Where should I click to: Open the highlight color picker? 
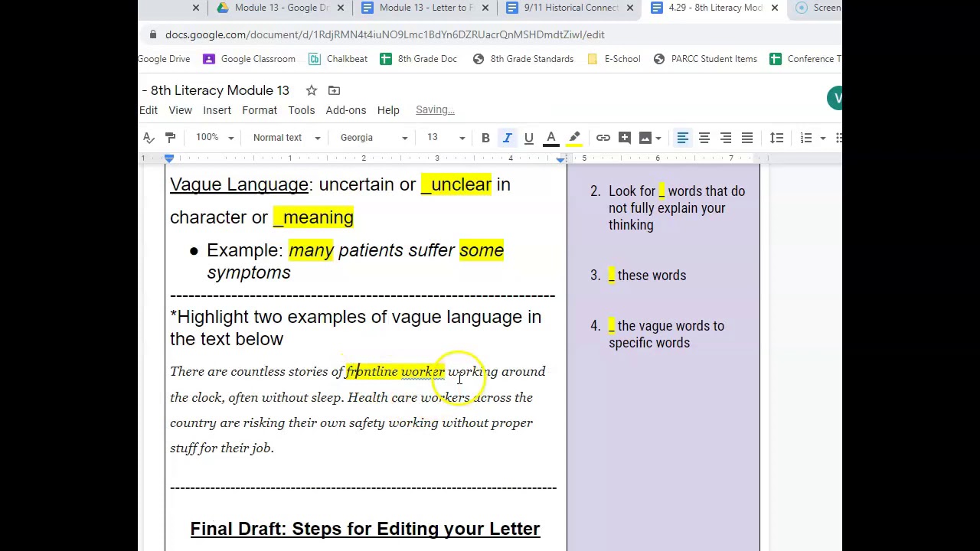(x=573, y=138)
